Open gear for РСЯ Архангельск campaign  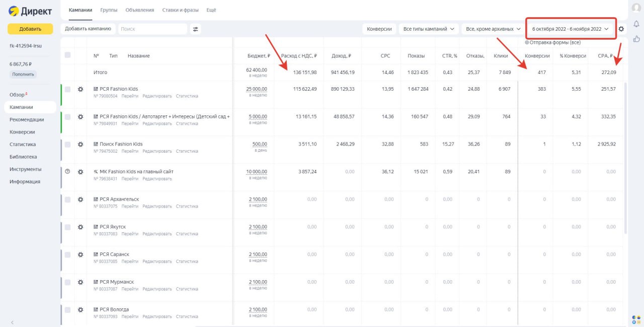point(80,199)
